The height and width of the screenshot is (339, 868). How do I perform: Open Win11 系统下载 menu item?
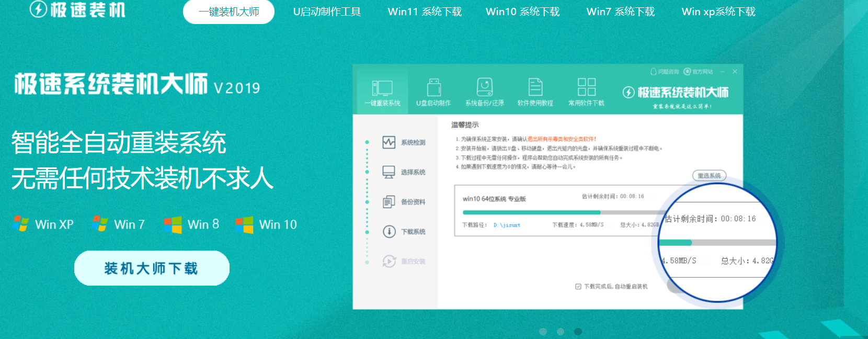tap(425, 12)
